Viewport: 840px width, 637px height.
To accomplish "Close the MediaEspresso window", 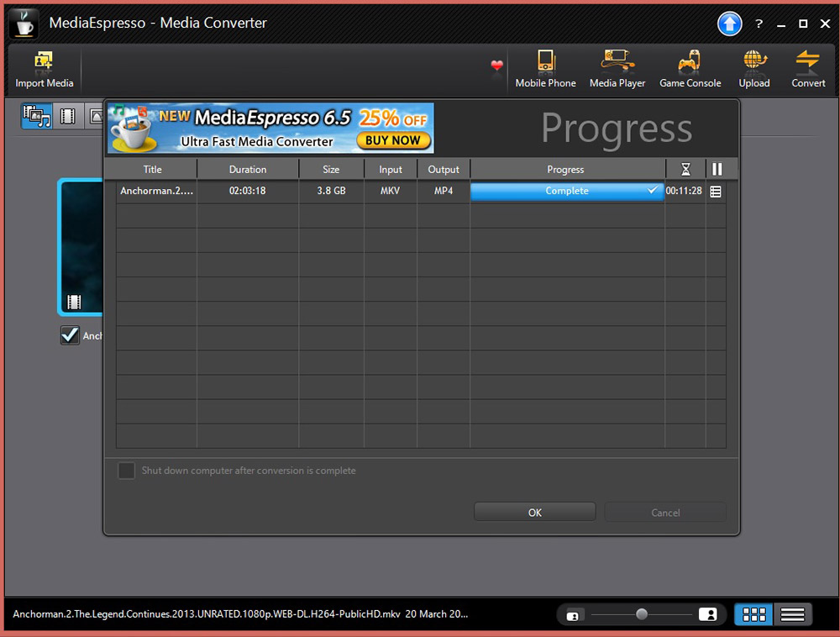I will point(825,24).
